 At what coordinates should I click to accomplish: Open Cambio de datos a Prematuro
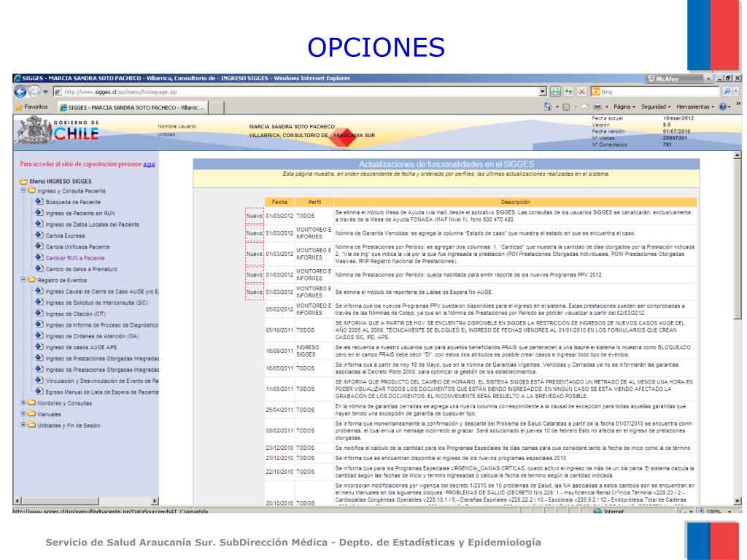(x=82, y=269)
